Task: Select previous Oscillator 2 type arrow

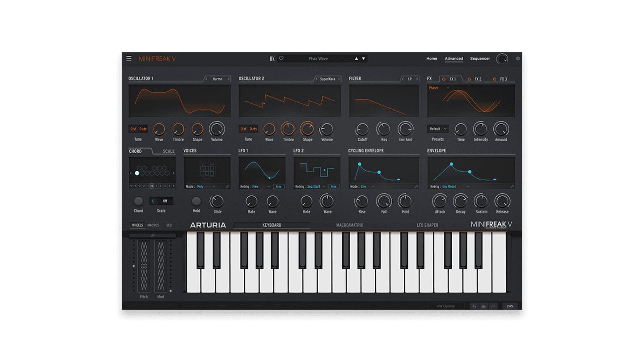Action: [x=317, y=79]
